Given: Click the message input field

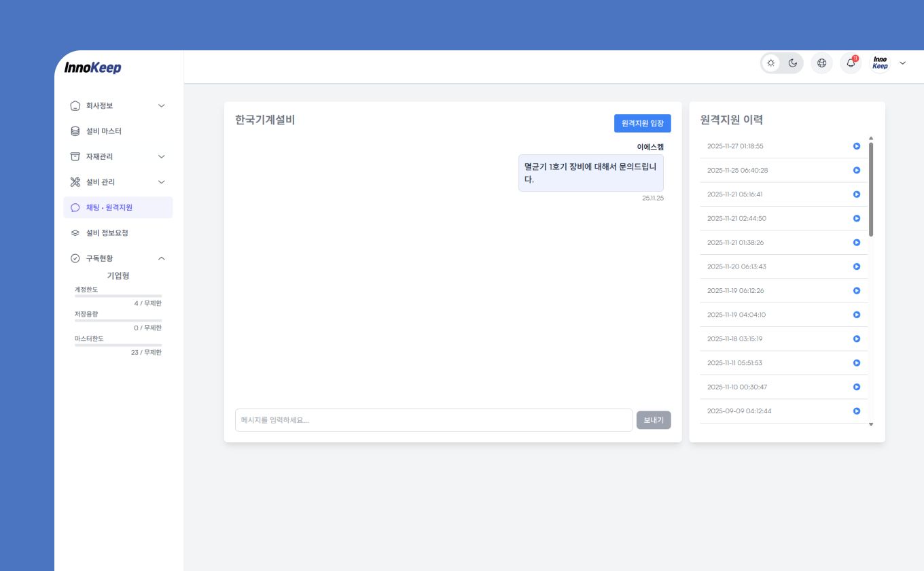Looking at the screenshot, I should coord(433,419).
